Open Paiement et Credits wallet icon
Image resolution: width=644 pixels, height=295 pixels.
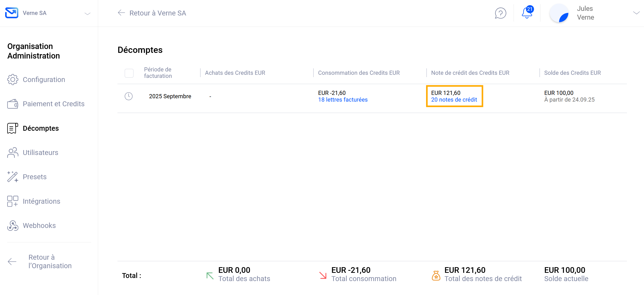(13, 104)
